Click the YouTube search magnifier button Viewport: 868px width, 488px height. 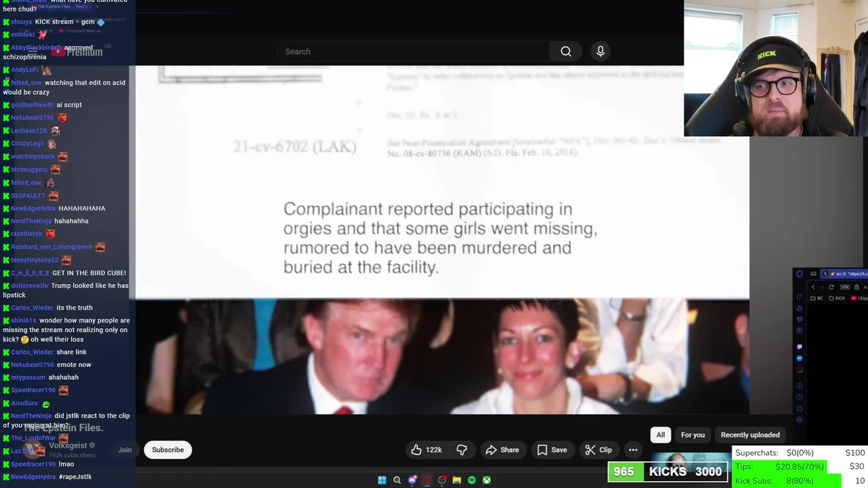click(x=566, y=52)
